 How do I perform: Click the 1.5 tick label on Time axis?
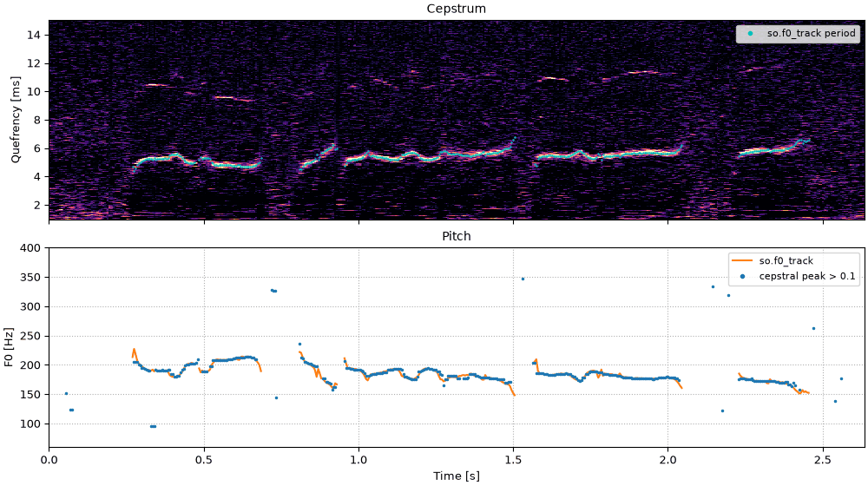(513, 459)
